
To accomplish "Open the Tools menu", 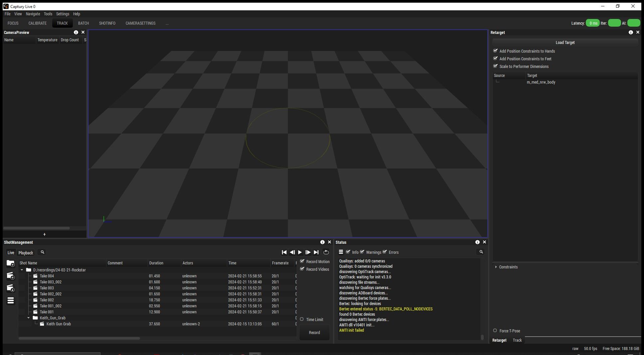I will point(48,14).
